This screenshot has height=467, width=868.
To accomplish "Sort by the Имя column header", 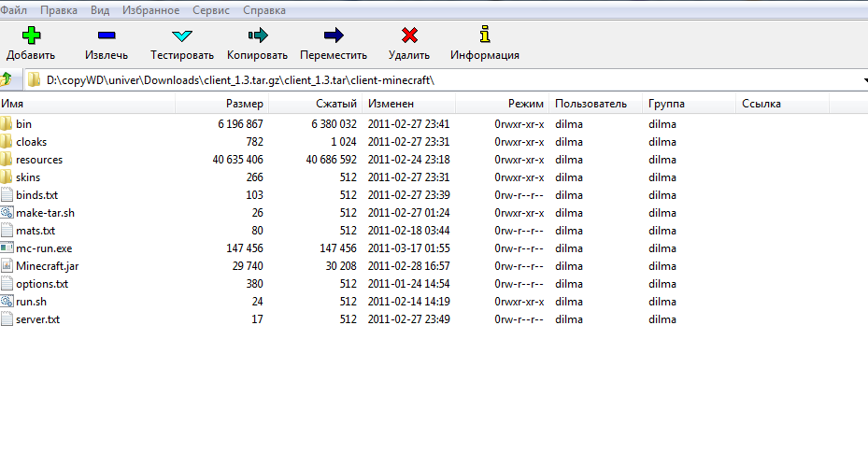I will pyautogui.click(x=88, y=104).
